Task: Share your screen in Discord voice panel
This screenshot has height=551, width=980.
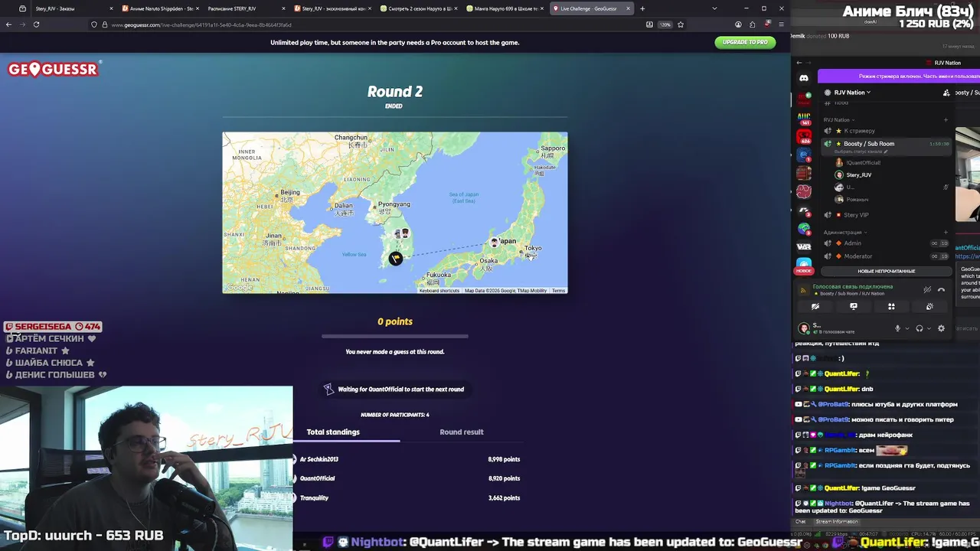Action: coord(854,306)
